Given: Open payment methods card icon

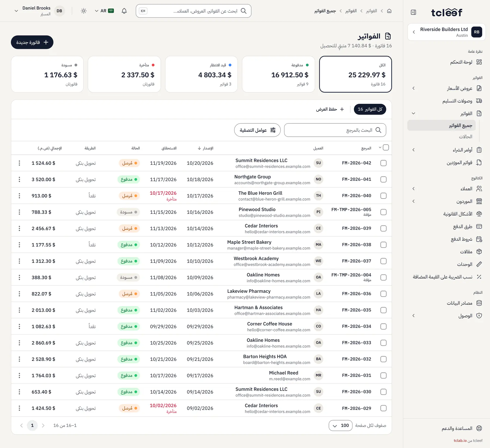Looking at the screenshot, I should click(479, 226).
